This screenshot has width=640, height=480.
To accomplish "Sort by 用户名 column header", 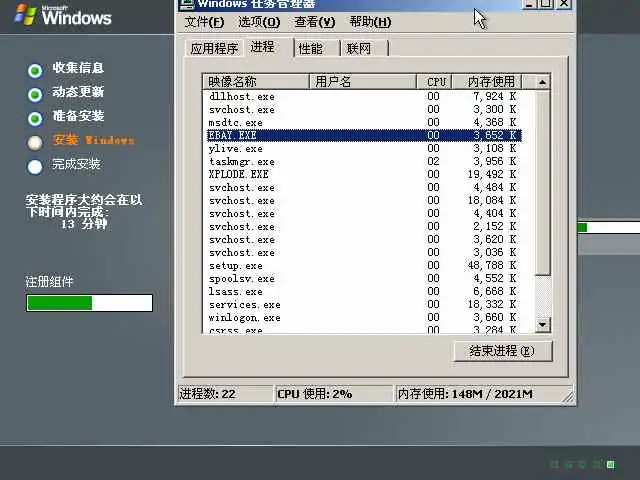I will click(362, 82).
